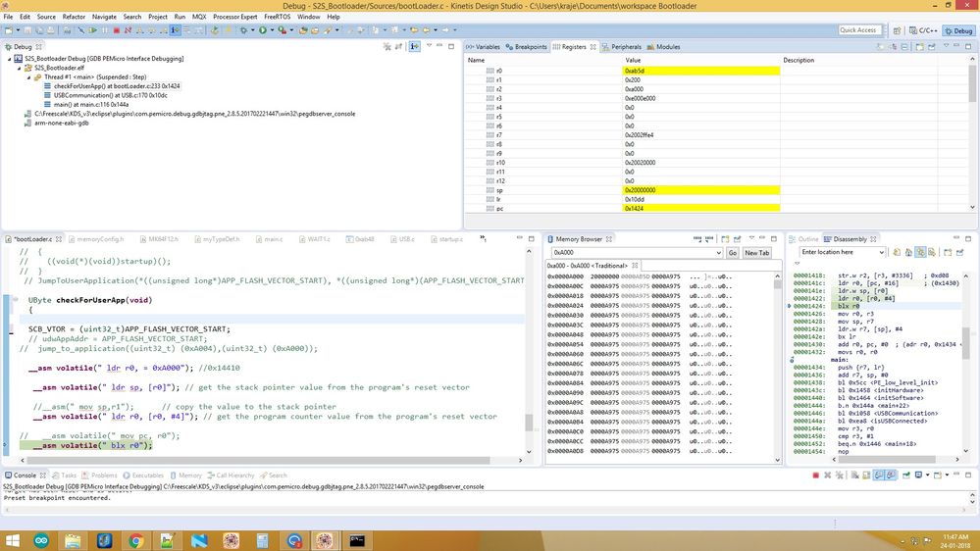Click the New file toolbar icon

[8, 30]
